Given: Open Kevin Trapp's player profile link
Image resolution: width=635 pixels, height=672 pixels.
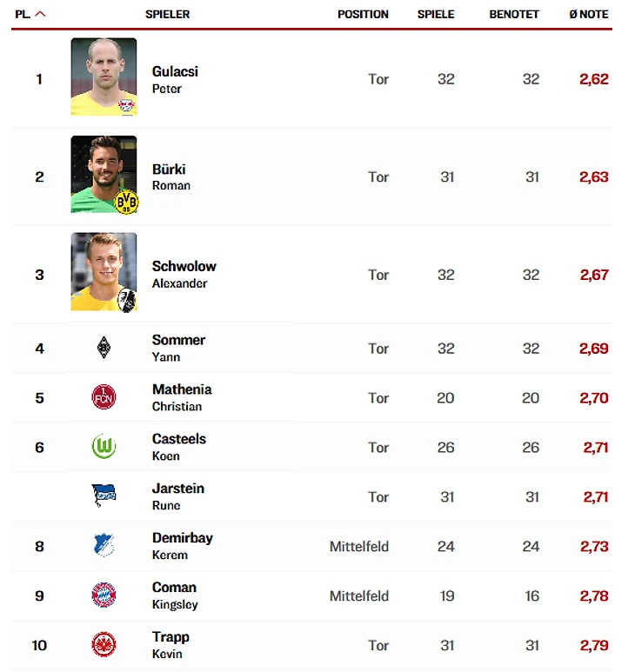Looking at the screenshot, I should pyautogui.click(x=170, y=637).
